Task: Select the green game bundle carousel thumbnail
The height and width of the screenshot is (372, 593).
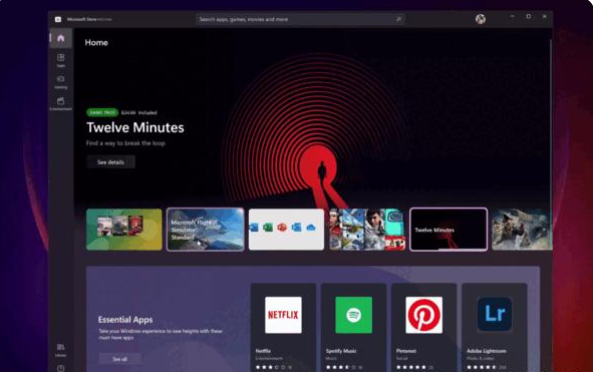Action: (124, 229)
